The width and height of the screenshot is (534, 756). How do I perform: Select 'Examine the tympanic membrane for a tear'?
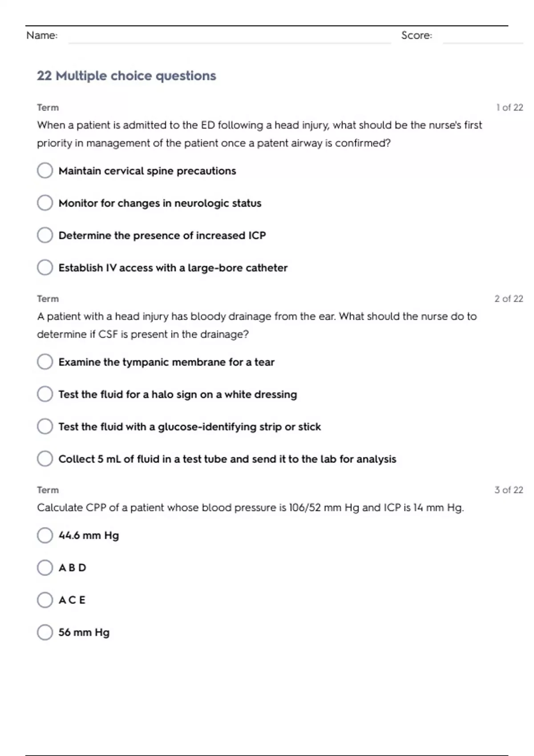click(x=45, y=362)
